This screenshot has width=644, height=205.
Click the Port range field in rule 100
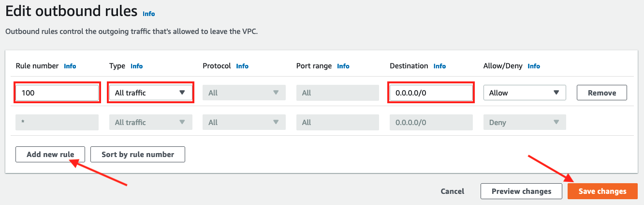(x=337, y=93)
